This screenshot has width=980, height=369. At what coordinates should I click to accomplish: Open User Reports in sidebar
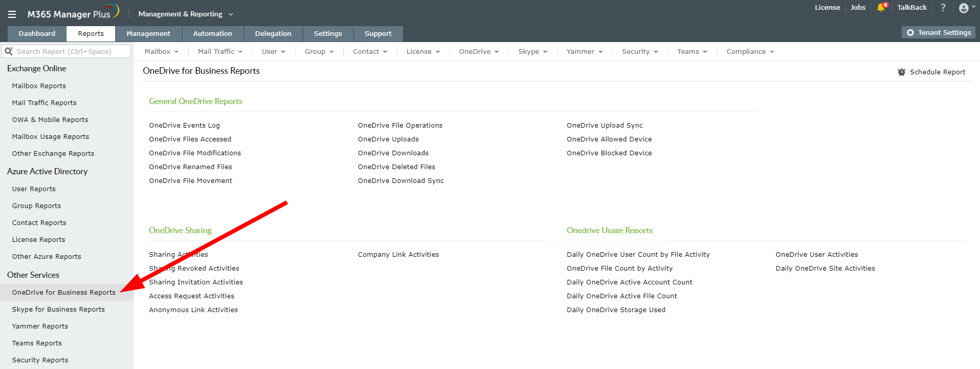click(34, 189)
